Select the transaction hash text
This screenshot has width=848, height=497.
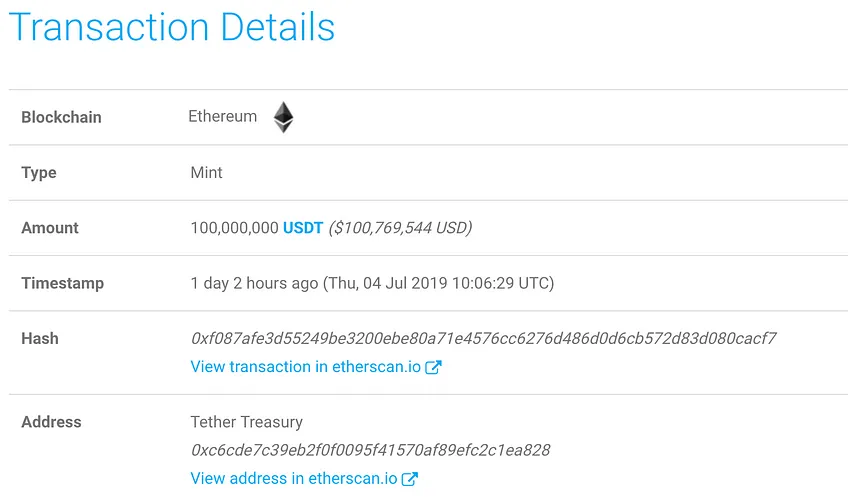point(483,339)
